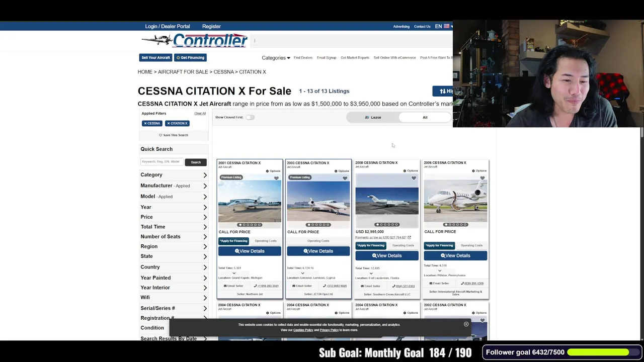
Task: Toggle Show Closest First switch
Action: pos(250,117)
